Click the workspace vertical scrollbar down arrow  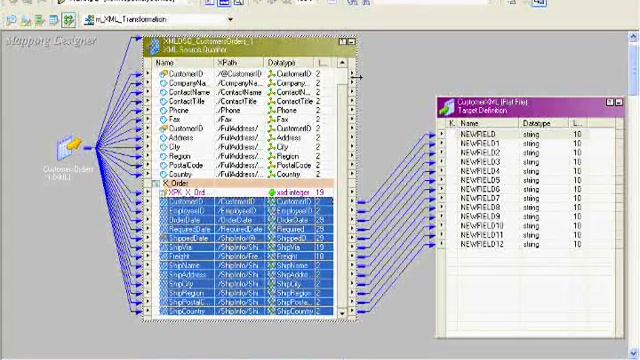633,353
